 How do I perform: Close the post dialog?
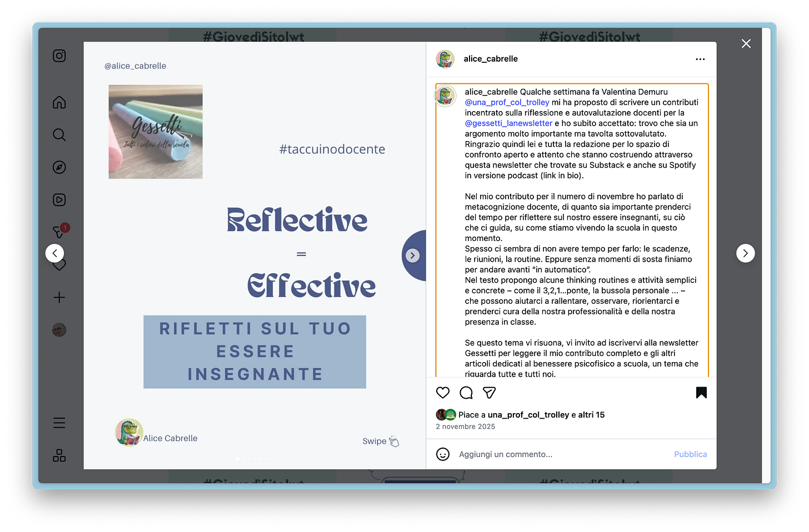[x=746, y=43]
